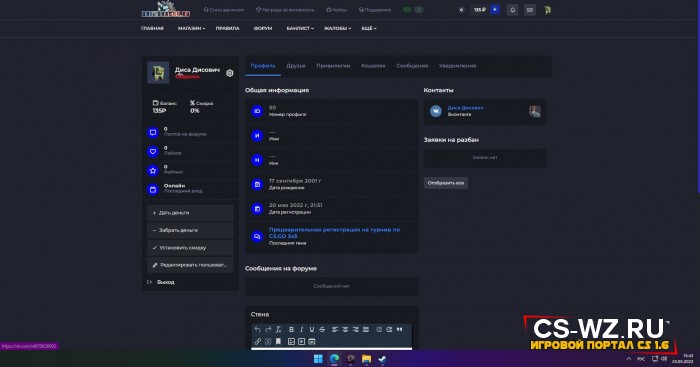Click into the wall text input area
The image size is (700, 367).
tap(331, 349)
